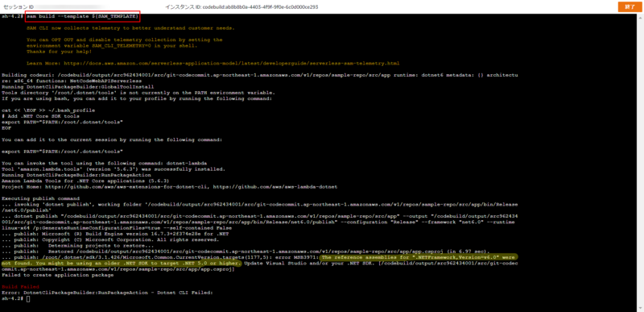644x312 pixels.
Task: Focus the last sh-4.2# prompt cursor
Action: [x=28, y=298]
